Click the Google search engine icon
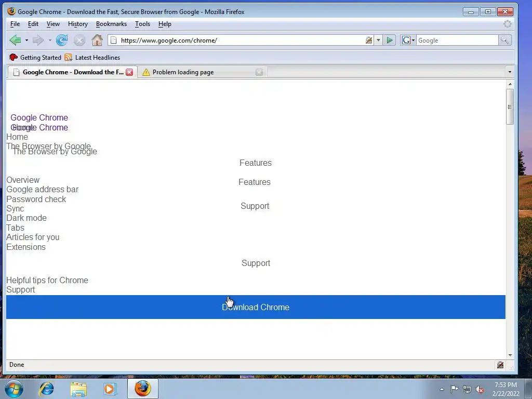The height and width of the screenshot is (399, 532). 406,41
